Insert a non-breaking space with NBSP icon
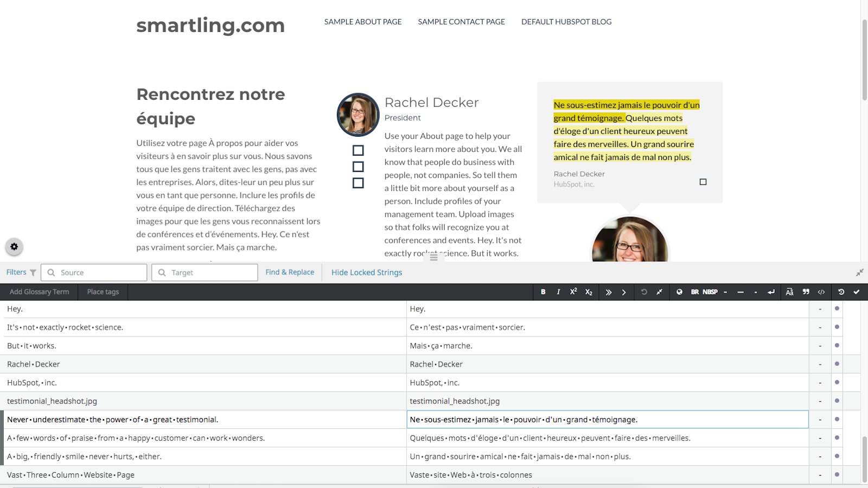Viewport: 868px width, 488px height. (x=710, y=292)
